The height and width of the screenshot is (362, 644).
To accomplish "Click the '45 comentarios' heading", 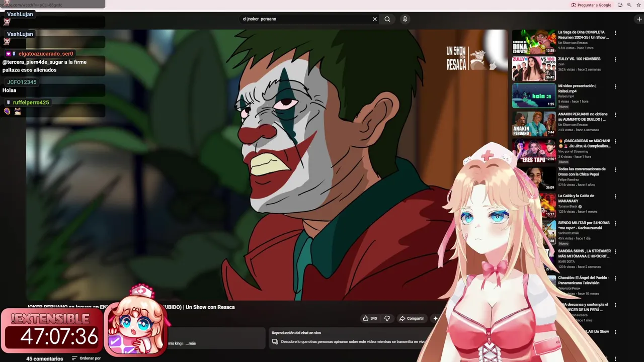I will 45,358.
